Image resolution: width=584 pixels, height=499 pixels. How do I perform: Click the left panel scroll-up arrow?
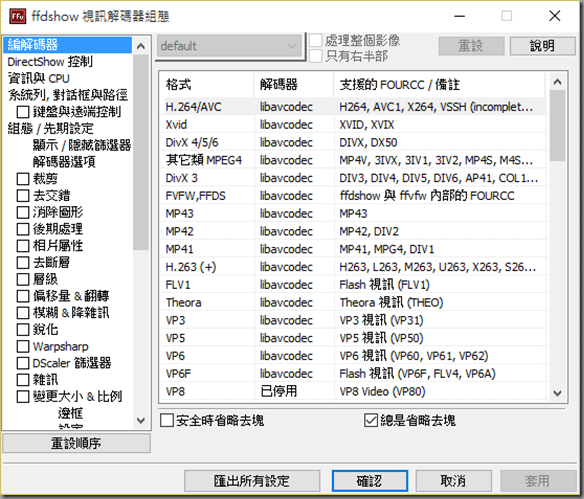click(x=141, y=46)
